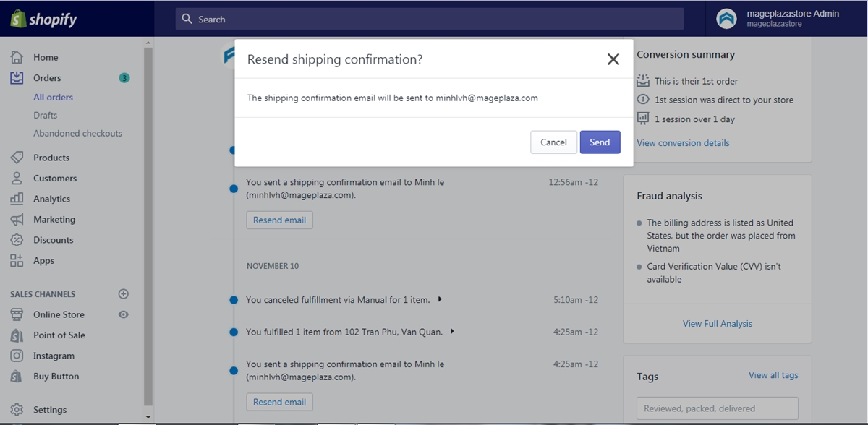Open Abandoned checkouts menu item
The image size is (868, 425).
tap(77, 133)
